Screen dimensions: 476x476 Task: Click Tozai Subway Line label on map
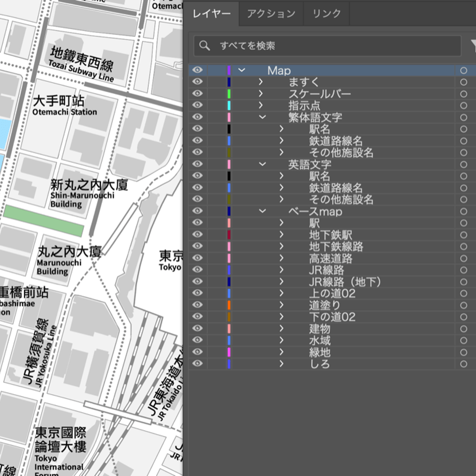tap(81, 71)
